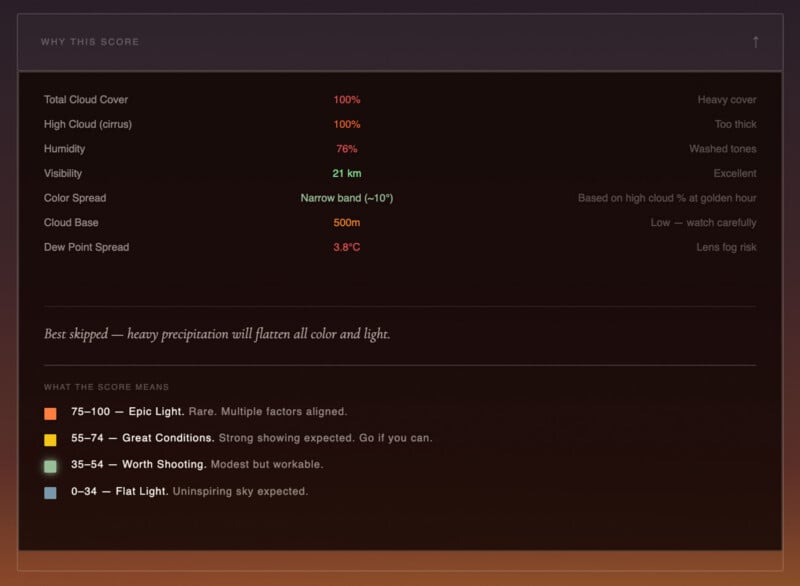Select the 500m Cloud Base value
The height and width of the screenshot is (586, 800).
[347, 223]
